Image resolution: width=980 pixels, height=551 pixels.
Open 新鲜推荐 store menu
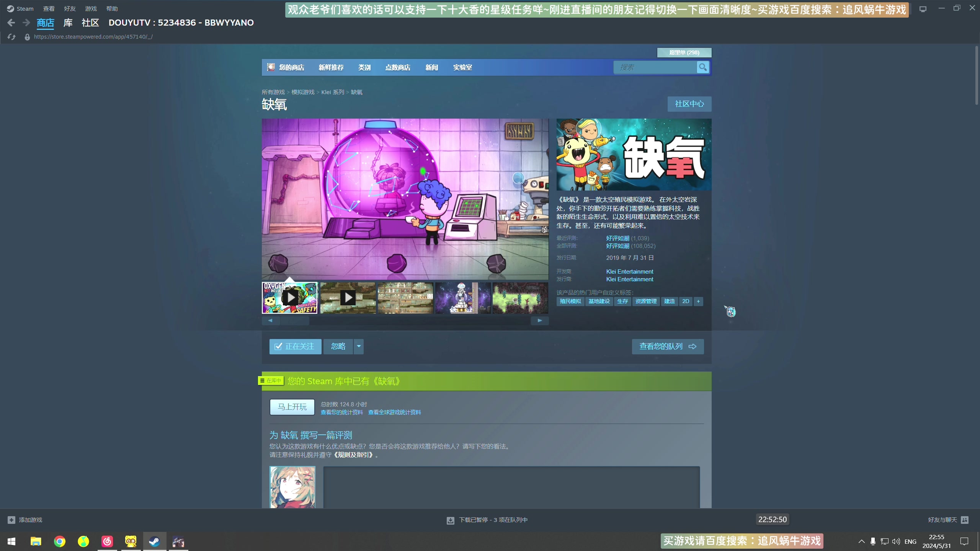click(331, 67)
